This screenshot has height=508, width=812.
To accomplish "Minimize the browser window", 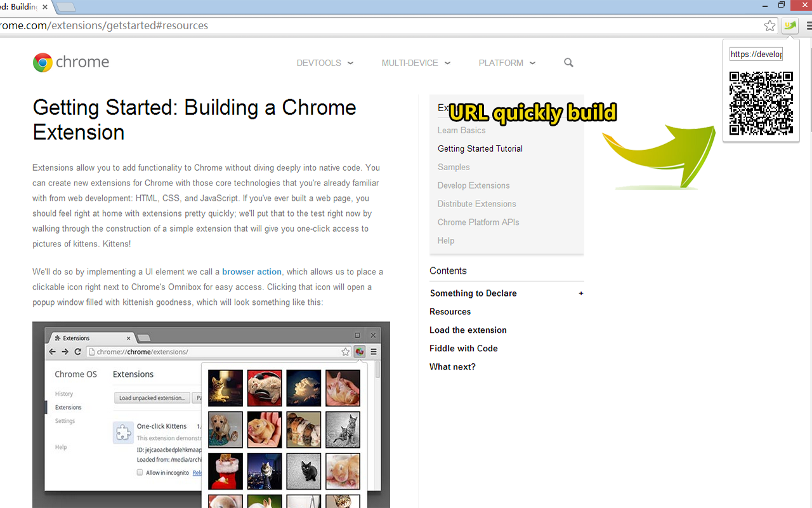I will click(x=765, y=5).
